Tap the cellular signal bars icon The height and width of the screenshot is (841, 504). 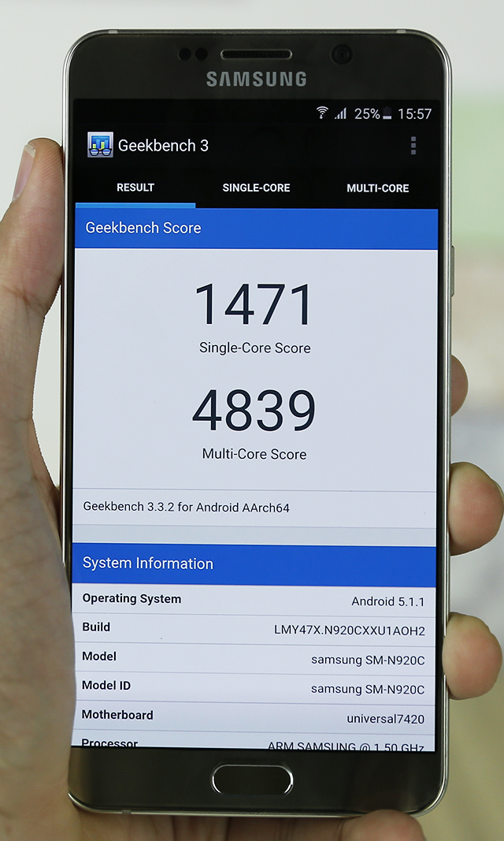pyautogui.click(x=341, y=113)
